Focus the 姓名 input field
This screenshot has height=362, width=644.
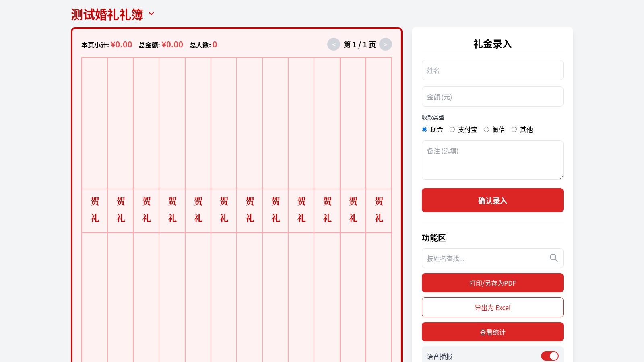493,70
